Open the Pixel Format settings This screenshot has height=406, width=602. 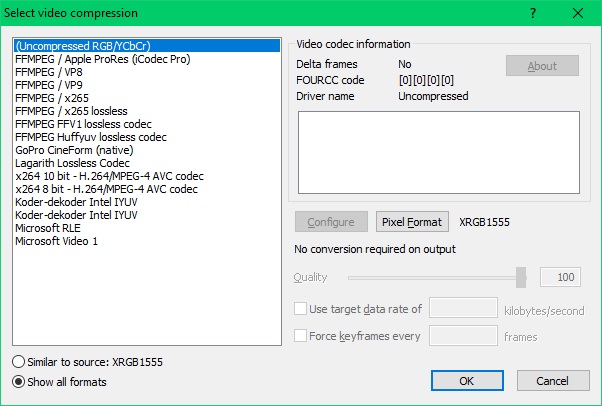click(x=412, y=222)
